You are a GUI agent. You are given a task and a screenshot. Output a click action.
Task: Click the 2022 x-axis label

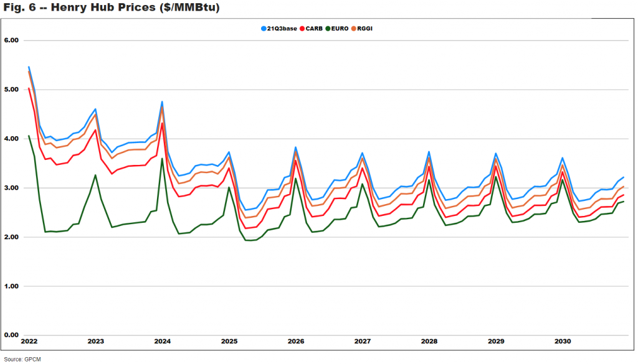[x=29, y=342]
